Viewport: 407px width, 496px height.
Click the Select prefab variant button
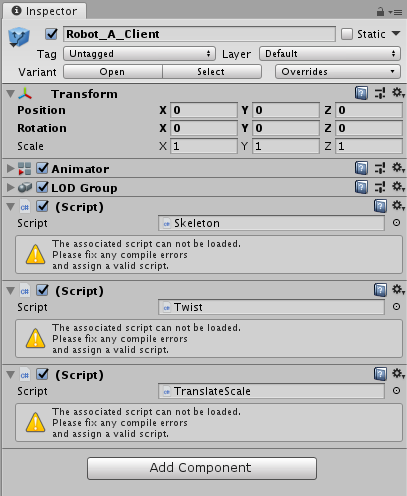pos(211,72)
